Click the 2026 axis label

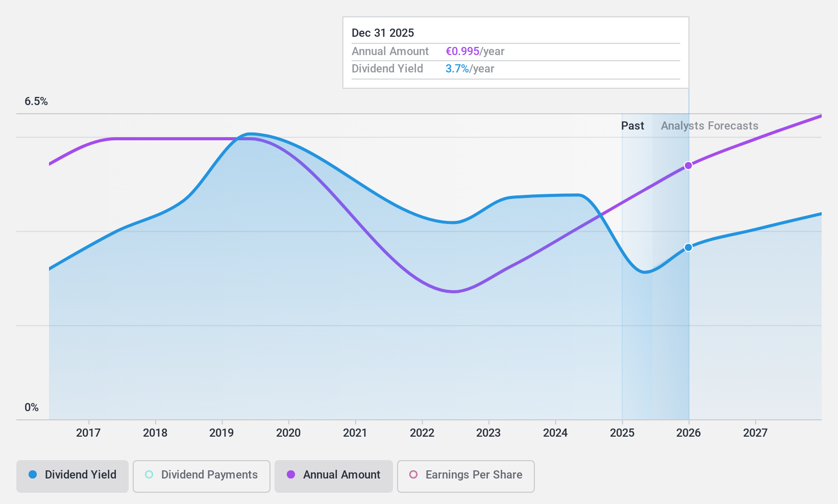[x=688, y=433]
